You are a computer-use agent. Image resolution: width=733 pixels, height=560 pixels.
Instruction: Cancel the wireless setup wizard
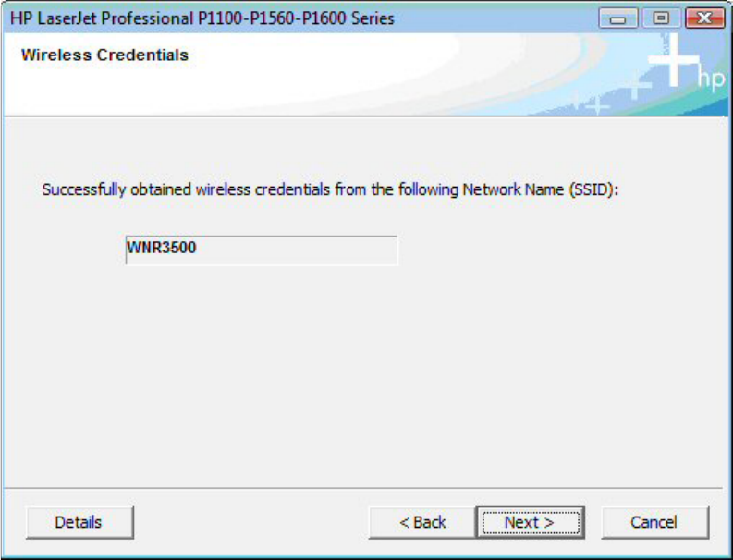click(x=655, y=522)
